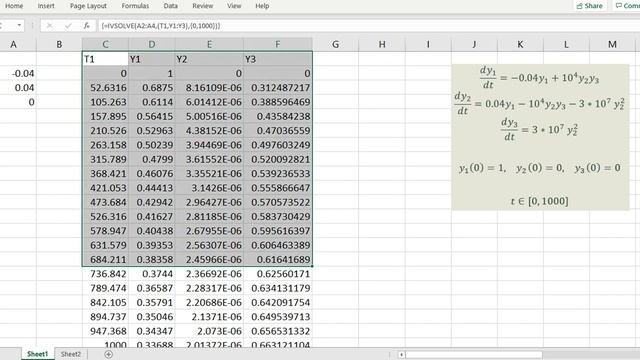
Task: Select column D header
Action: point(151,44)
